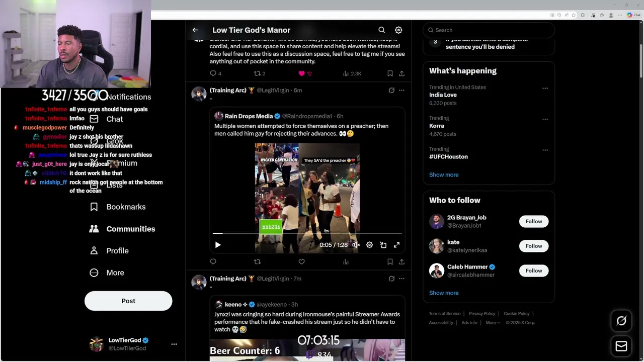This screenshot has height=362, width=644.
Task: View analytics of the 6m LegitVirgin post
Action: (346, 261)
